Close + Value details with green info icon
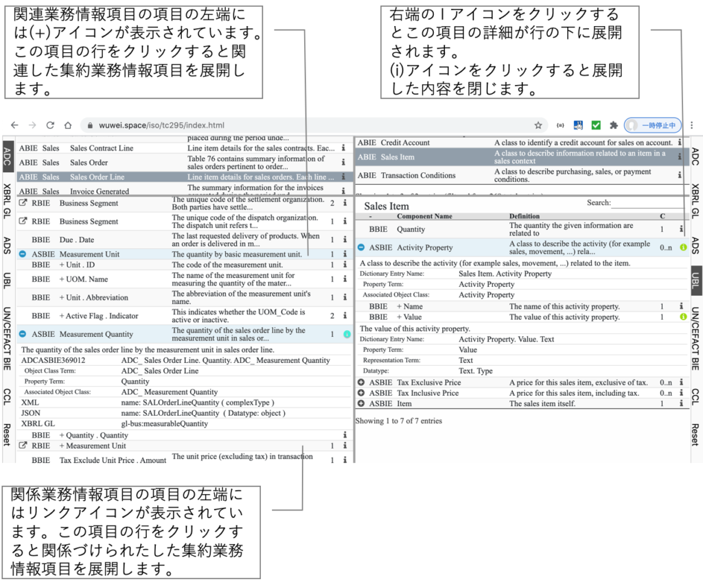Screen dimensions: 703x588 coord(683,317)
